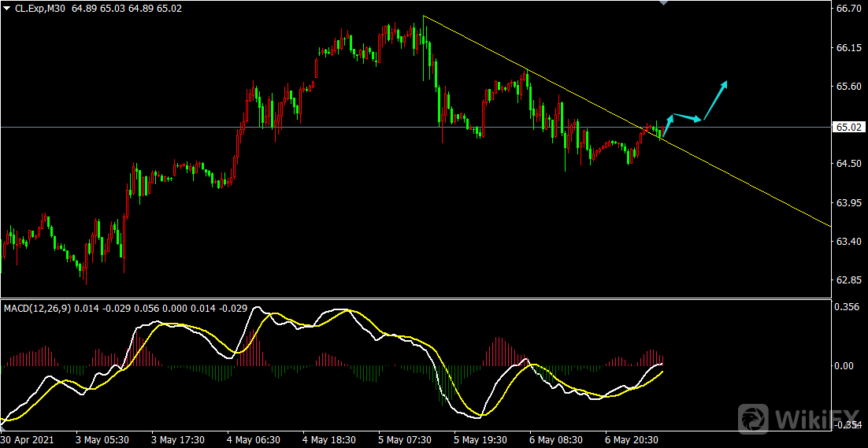The width and height of the screenshot is (868, 448).
Task: Click the WikiFX logo icon
Action: pos(755,419)
